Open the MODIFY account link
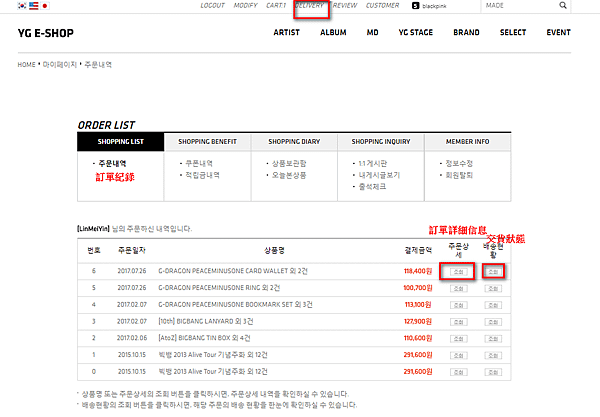The width and height of the screenshot is (600, 417). pos(246,5)
